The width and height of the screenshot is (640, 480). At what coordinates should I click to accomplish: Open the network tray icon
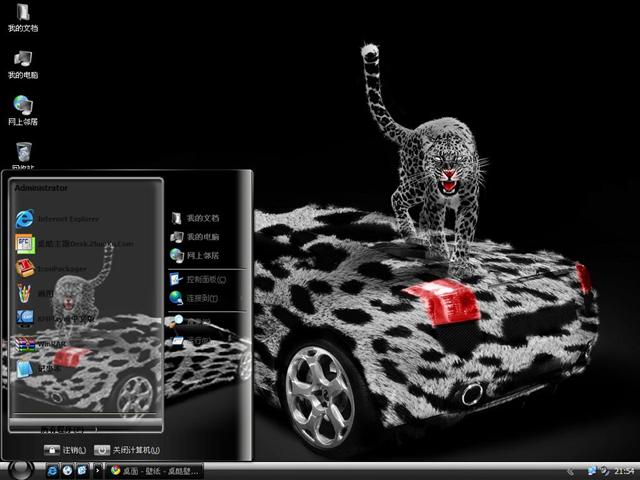(592, 470)
